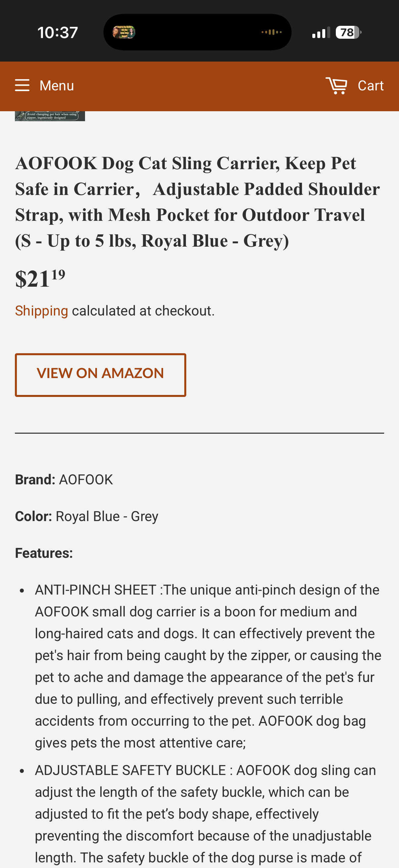Open the hamburger Menu icon
The height and width of the screenshot is (868, 399).
coord(22,86)
